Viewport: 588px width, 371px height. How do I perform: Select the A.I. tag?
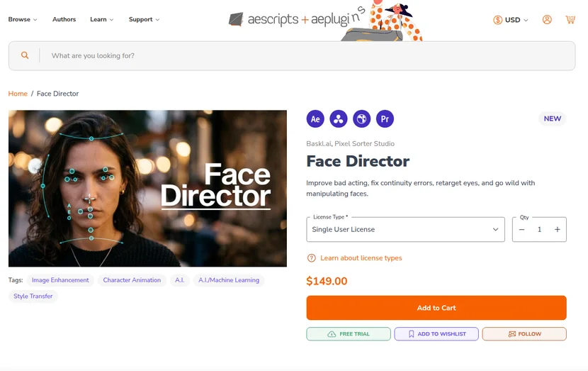(x=180, y=280)
